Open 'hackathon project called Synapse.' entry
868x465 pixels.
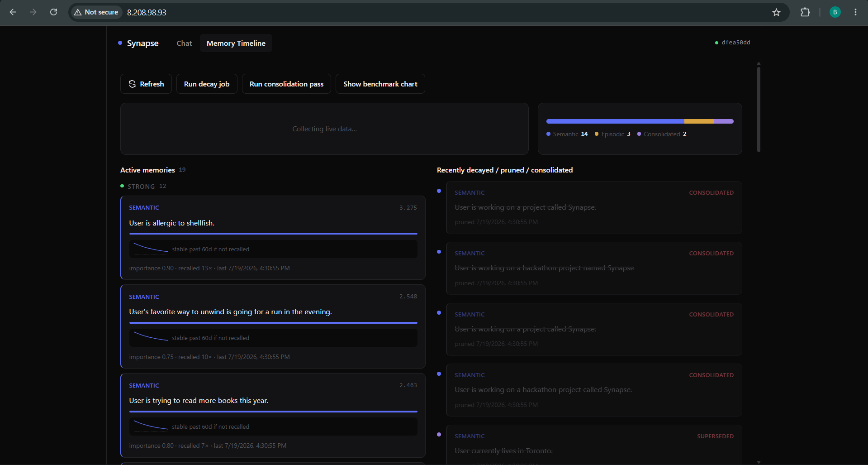(x=594, y=390)
